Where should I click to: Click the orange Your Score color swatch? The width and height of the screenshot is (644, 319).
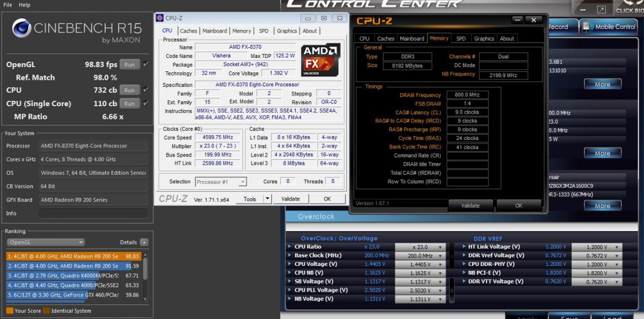click(x=10, y=310)
